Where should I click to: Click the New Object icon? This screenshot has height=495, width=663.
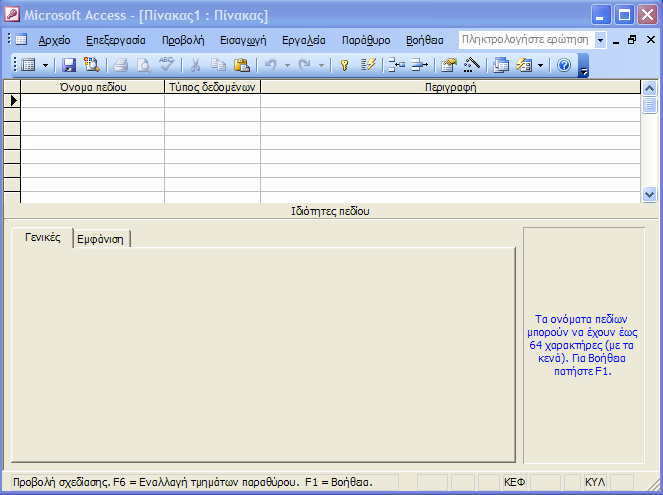(x=524, y=65)
